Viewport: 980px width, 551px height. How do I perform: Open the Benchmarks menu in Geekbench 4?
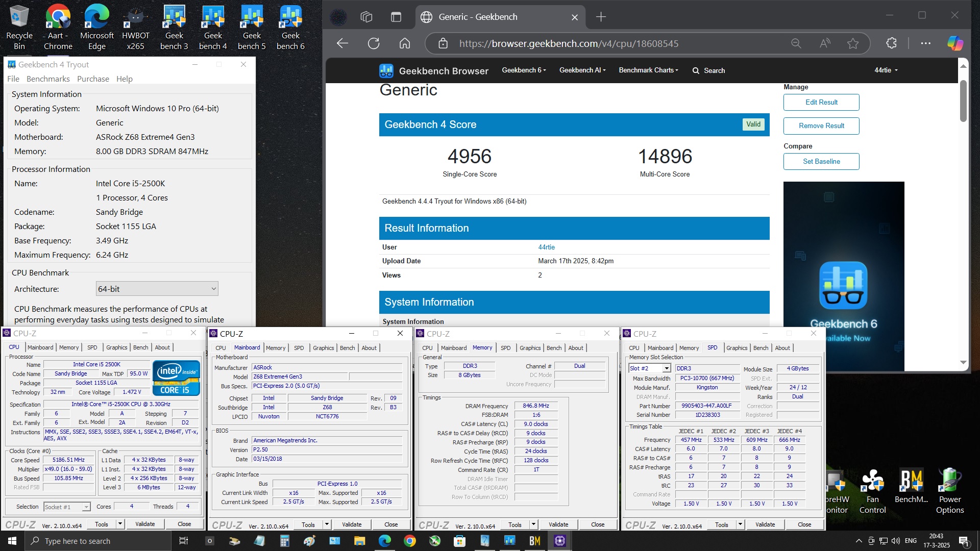pos(48,79)
